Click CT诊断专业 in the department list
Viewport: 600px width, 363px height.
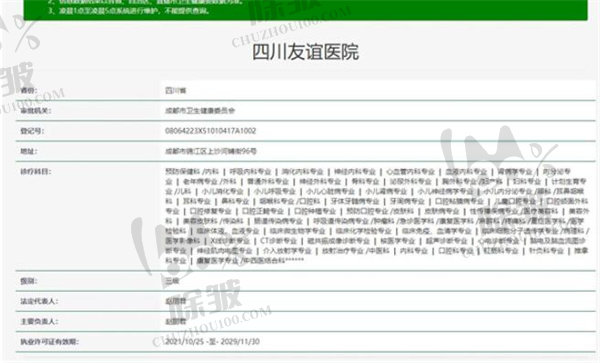click(279, 241)
